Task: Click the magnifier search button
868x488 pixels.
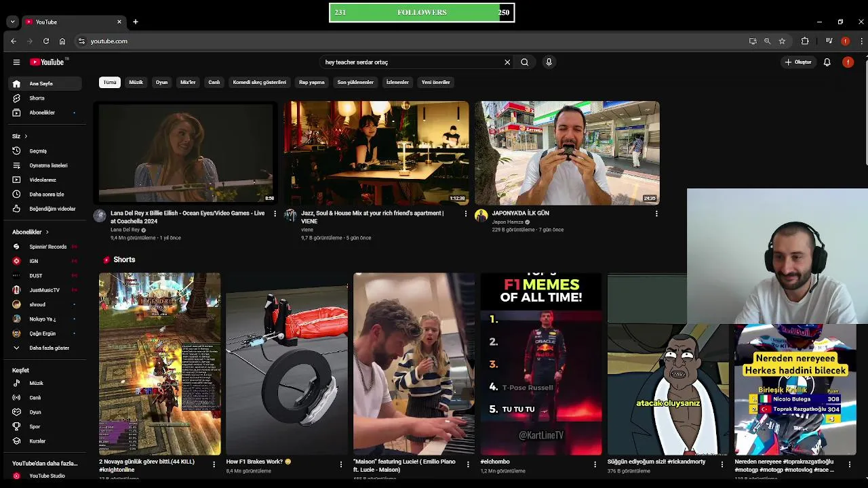Action: point(525,62)
